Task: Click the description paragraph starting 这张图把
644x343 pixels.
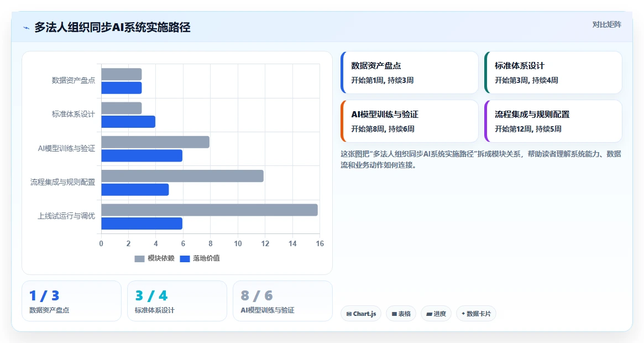Action: point(481,159)
